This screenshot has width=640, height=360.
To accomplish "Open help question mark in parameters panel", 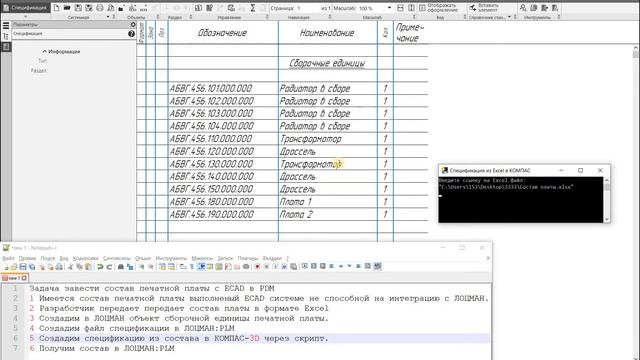I will point(131,34).
